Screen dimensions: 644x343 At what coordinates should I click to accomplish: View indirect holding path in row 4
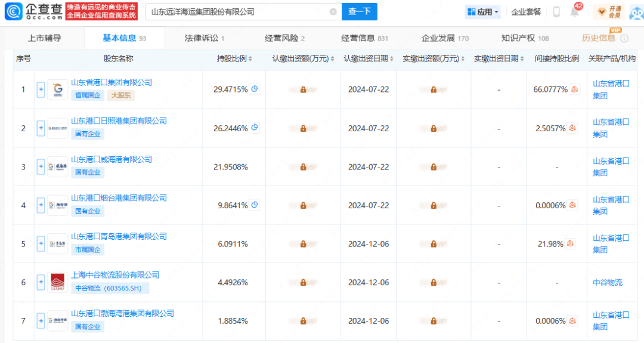(x=572, y=205)
